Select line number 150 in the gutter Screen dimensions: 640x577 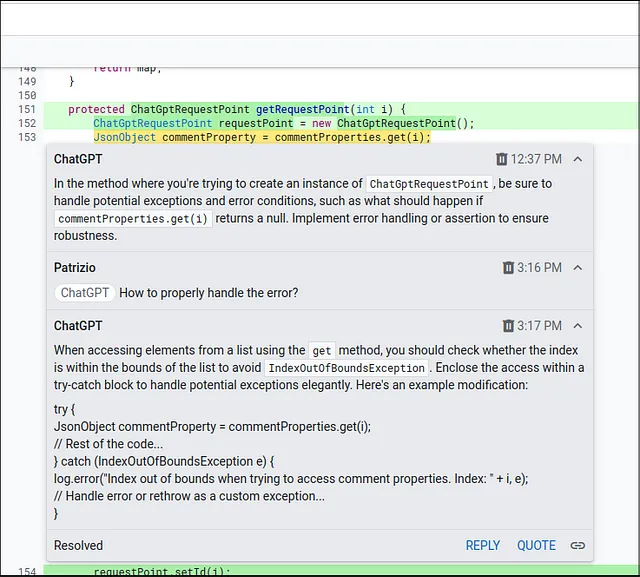click(x=27, y=95)
